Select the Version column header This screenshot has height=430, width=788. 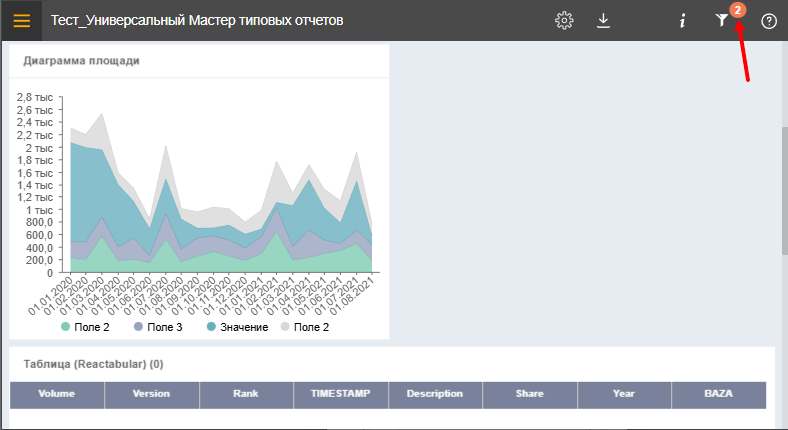pos(152,394)
